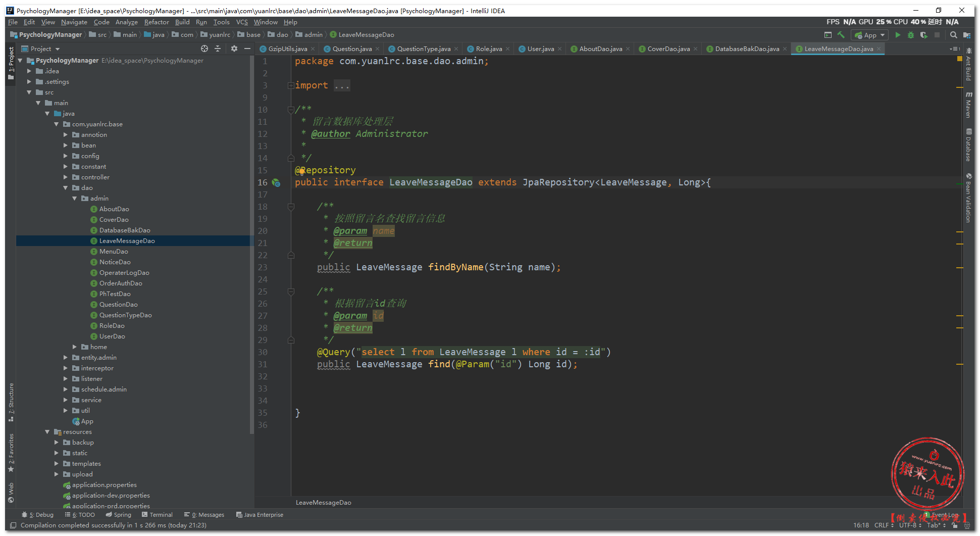Hide the Project panel with the minus icon

coord(247,48)
